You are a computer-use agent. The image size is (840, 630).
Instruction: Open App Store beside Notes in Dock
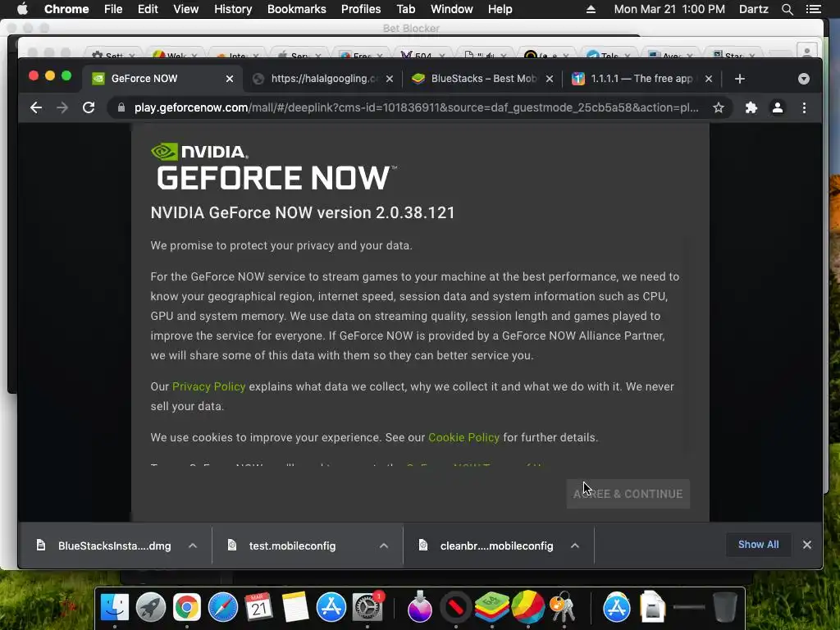point(331,608)
